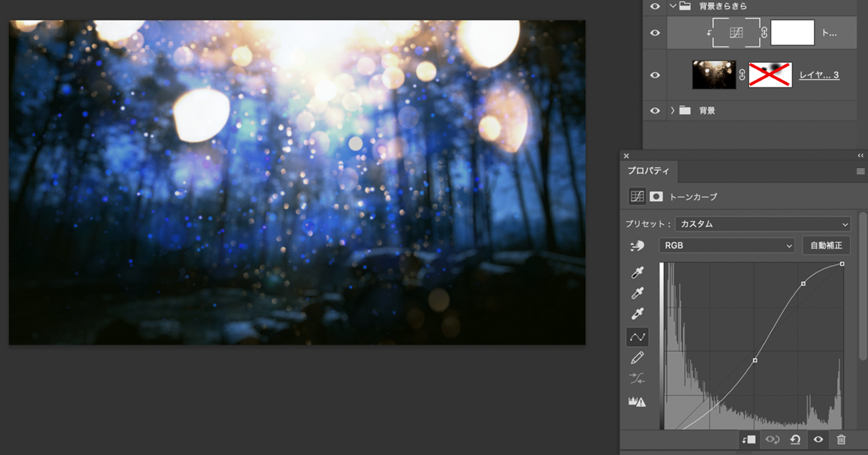The width and height of the screenshot is (868, 455).
Task: Click the forest bokeh image canvas
Action: tap(297, 182)
